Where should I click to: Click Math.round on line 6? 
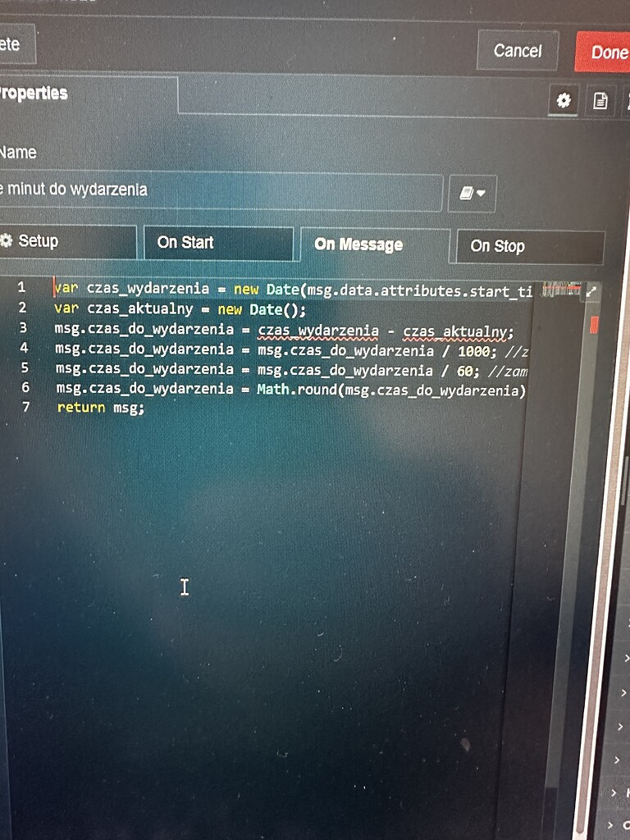297,389
